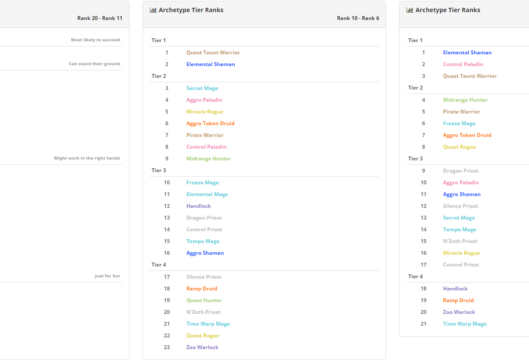Open Aggro Paladin ranked number 4

[204, 100]
